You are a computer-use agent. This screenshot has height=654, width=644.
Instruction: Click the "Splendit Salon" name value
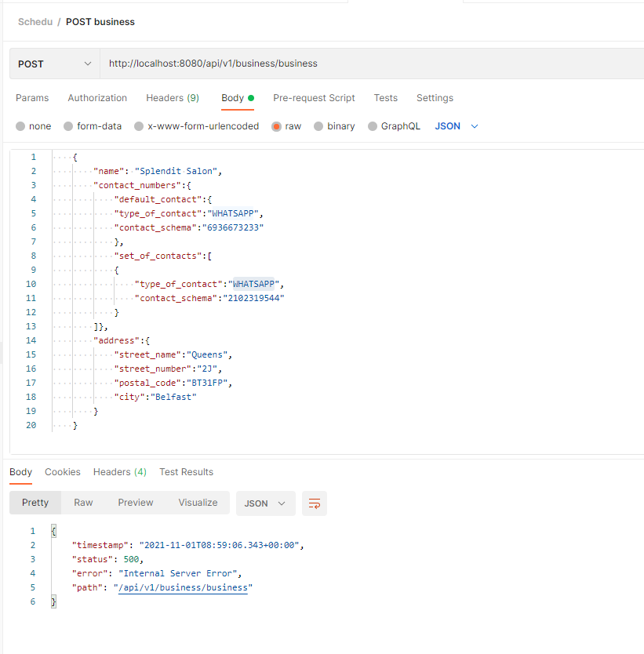click(176, 172)
